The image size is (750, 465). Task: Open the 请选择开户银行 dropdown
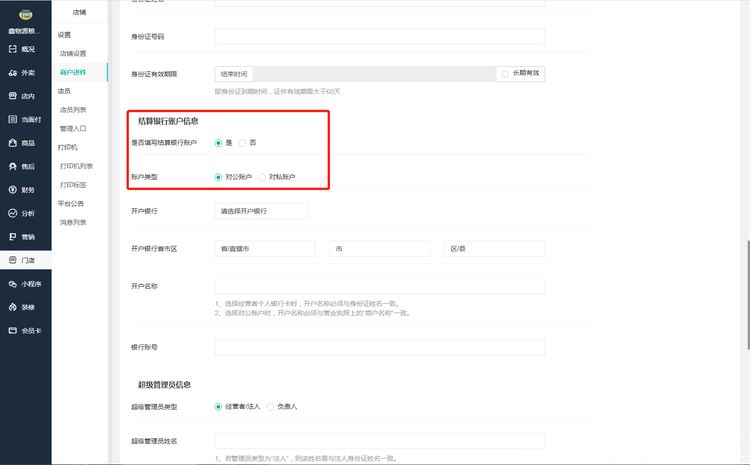(261, 211)
